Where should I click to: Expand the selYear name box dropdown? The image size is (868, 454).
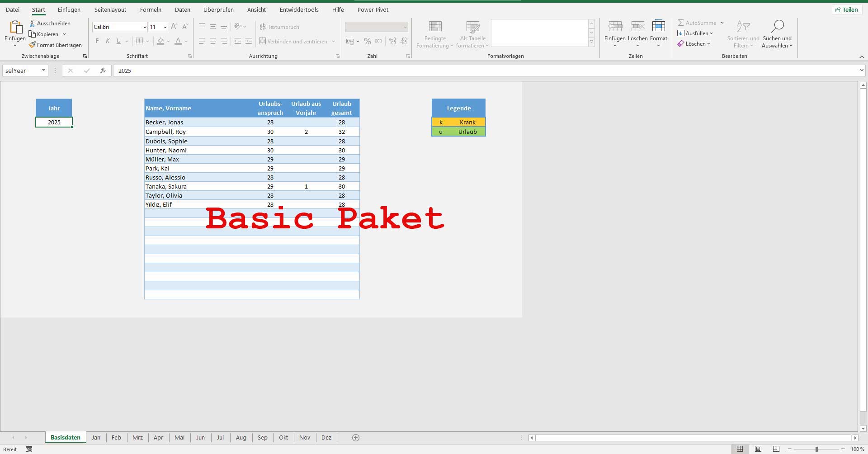(43, 71)
